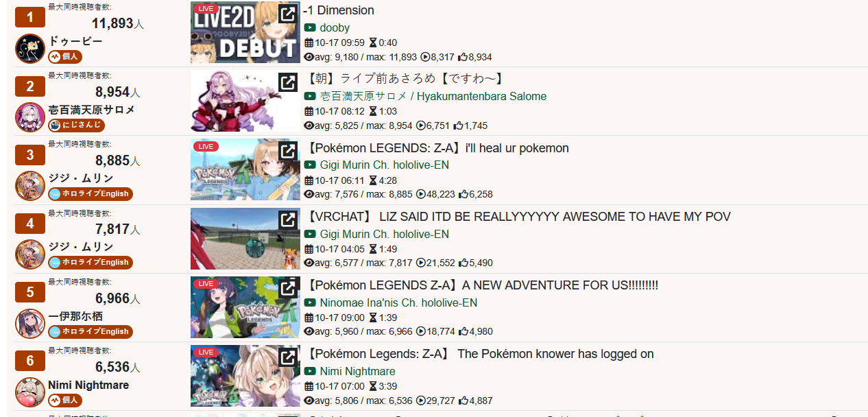Select 個人 tag under ドゥービー
This screenshot has height=417, width=868.
click(x=65, y=56)
